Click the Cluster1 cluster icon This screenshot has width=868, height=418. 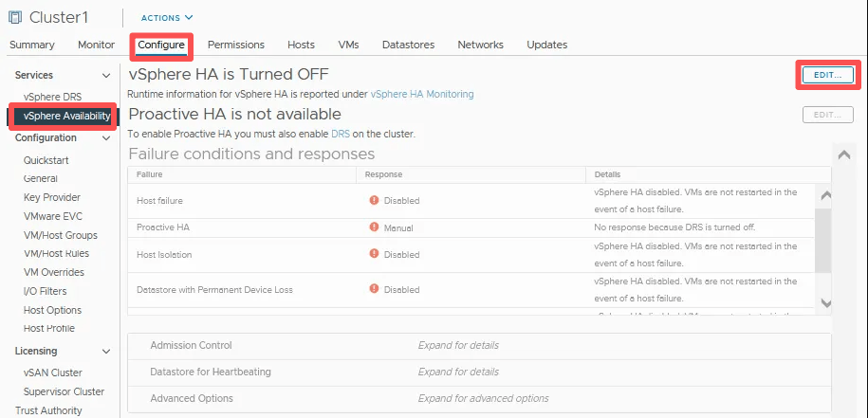click(x=15, y=18)
